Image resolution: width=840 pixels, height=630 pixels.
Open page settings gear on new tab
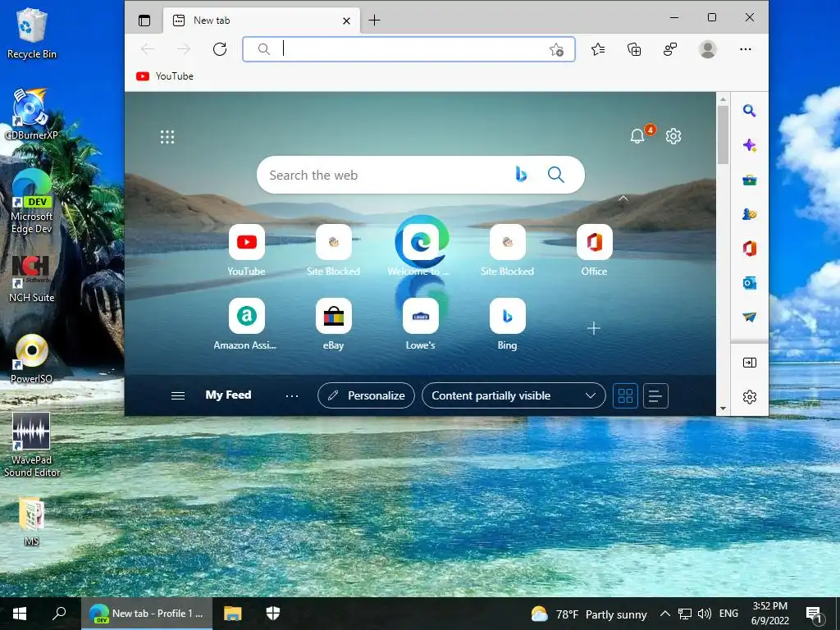coord(673,136)
